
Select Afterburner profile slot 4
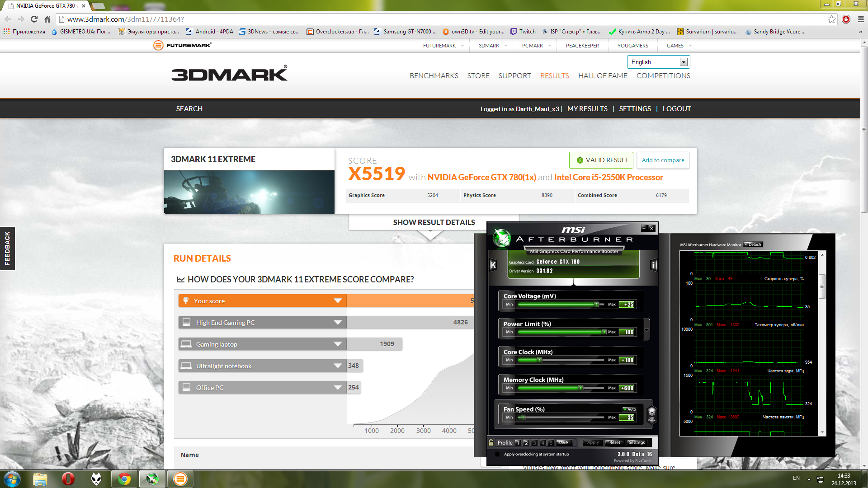pos(543,443)
